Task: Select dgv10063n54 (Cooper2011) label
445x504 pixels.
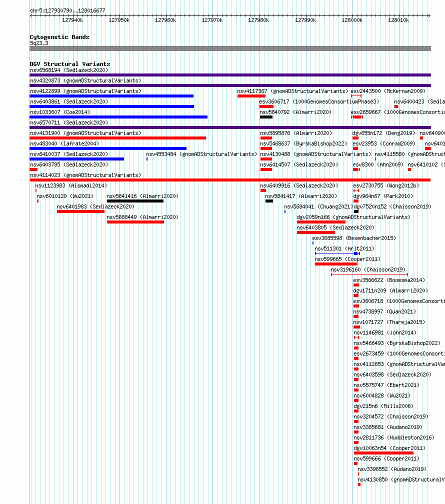Action: pos(389,448)
